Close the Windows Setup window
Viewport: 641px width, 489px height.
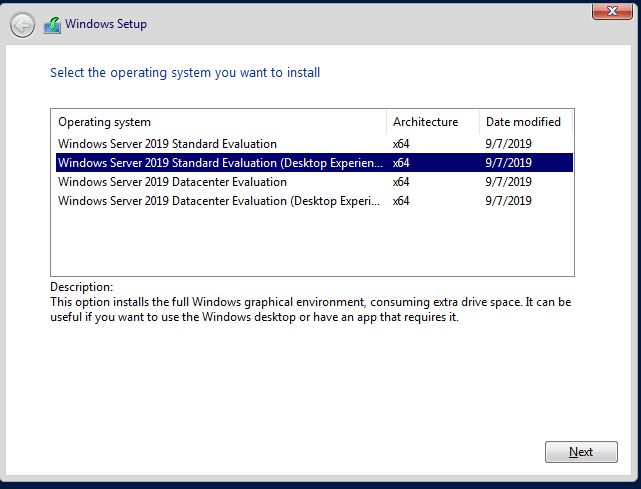(x=612, y=11)
